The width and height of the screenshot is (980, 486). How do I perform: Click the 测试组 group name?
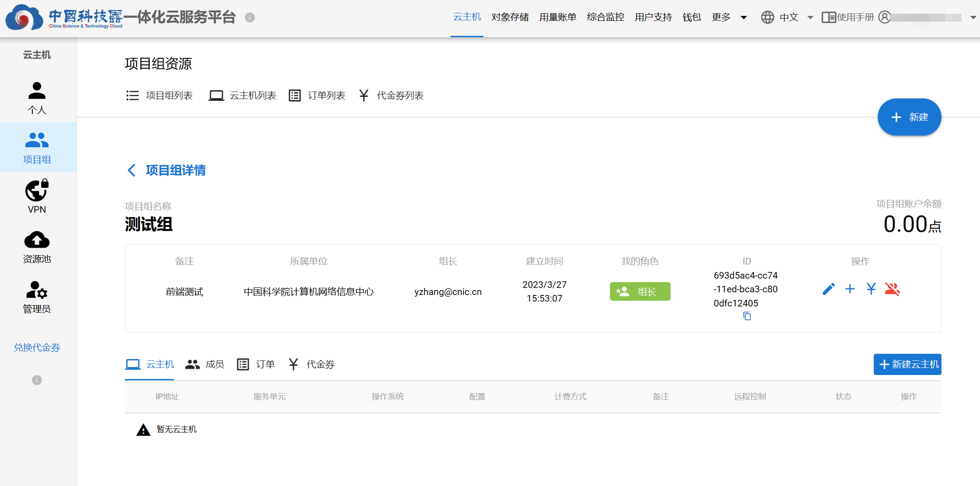149,224
